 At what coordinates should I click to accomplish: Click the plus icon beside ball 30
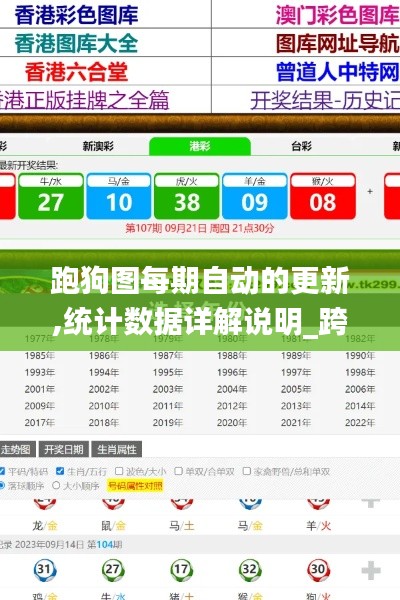371,571
